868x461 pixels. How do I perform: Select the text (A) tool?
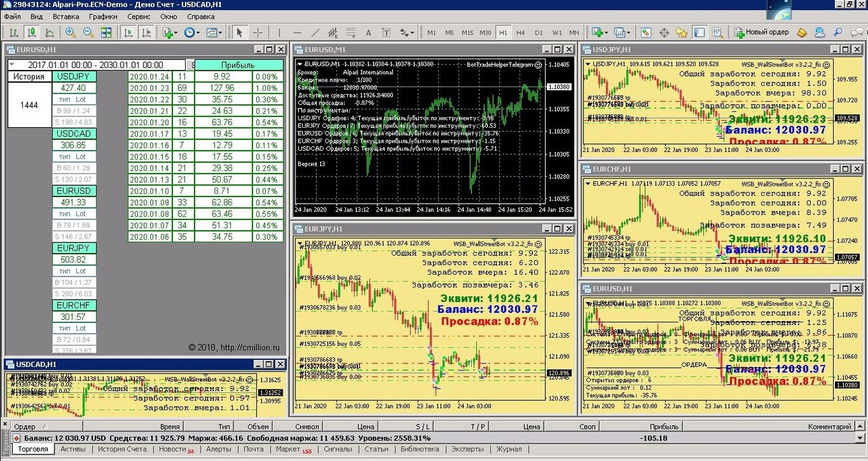(369, 32)
